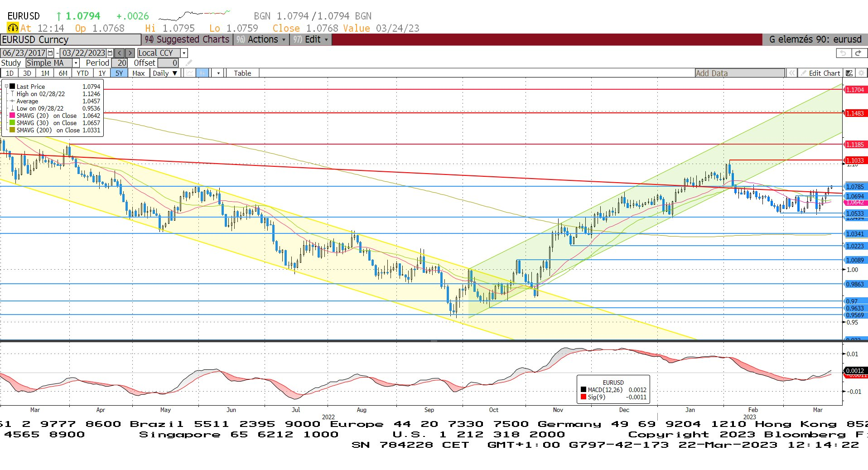The image size is (868, 470).
Task: Click the 0.9863 blue price level tag
Action: [x=856, y=284]
